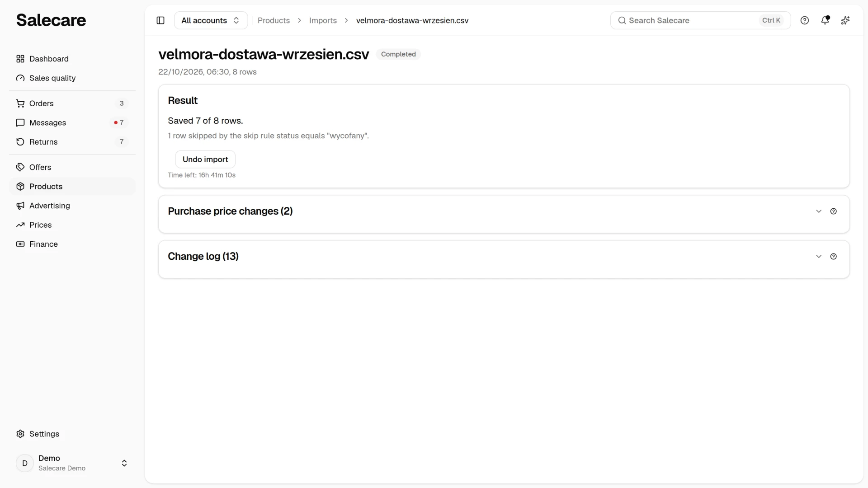Viewport: 868px width, 488px height.
Task: Open the Sales quality menu item
Action: (72, 78)
